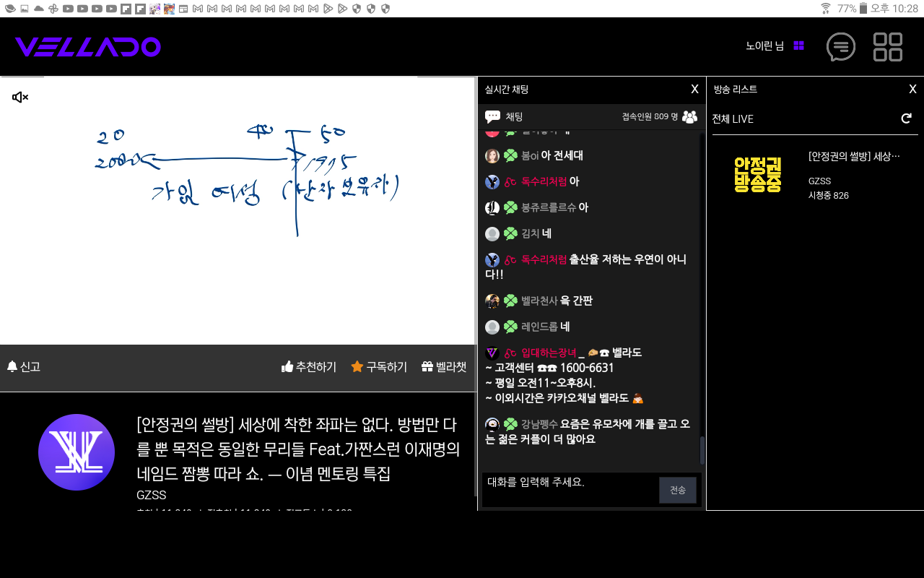This screenshot has height=578, width=924.
Task: Click the 실시간 채팅 panel title
Action: (x=507, y=90)
